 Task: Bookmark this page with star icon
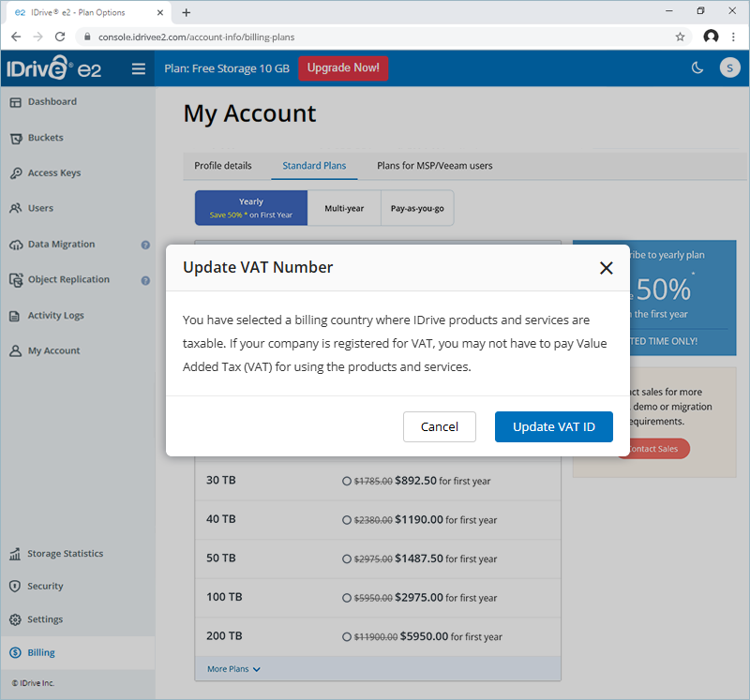coord(680,37)
